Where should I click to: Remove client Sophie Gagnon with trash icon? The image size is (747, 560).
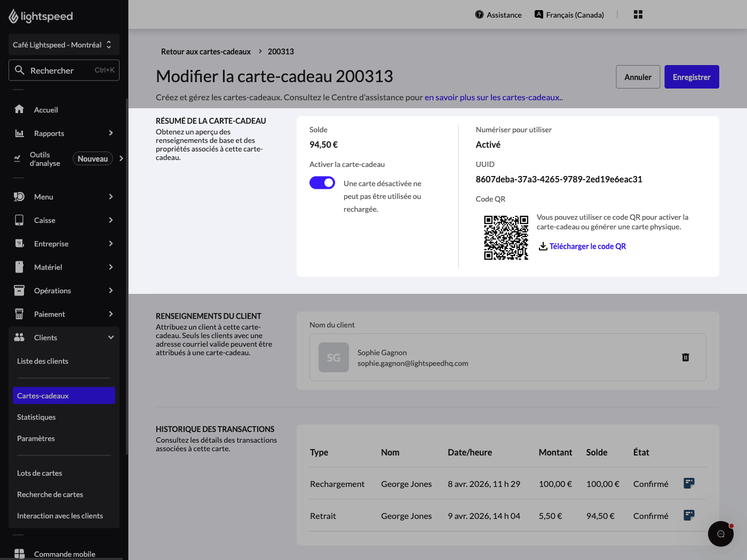[x=686, y=357]
